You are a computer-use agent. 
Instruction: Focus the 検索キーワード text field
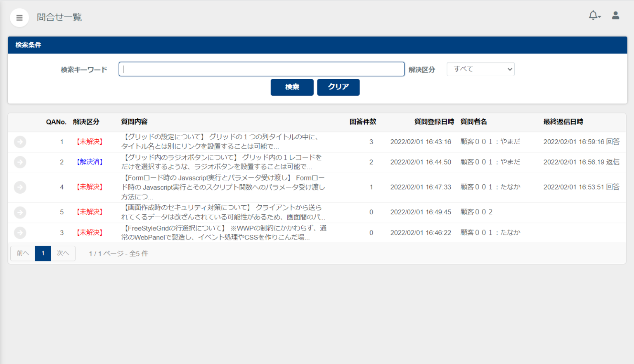point(261,69)
